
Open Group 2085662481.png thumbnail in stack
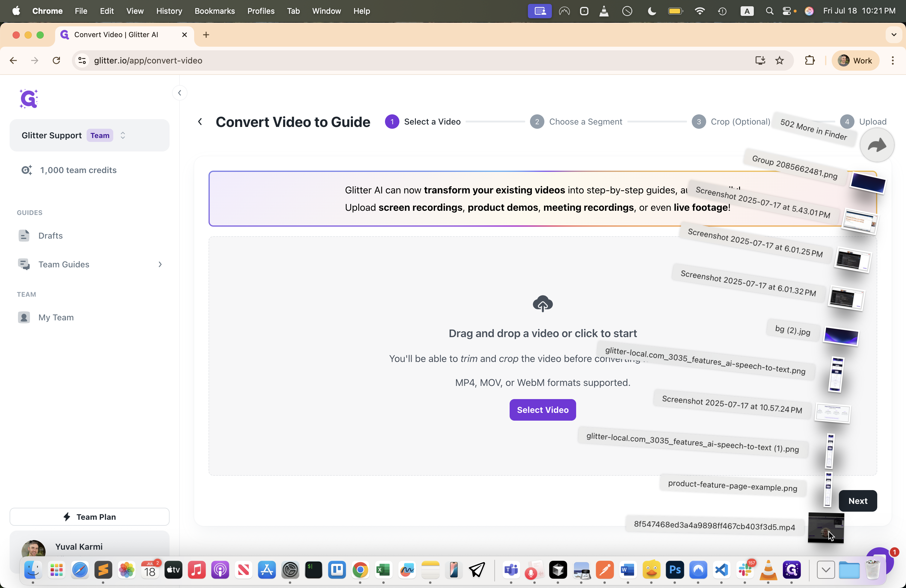click(868, 183)
